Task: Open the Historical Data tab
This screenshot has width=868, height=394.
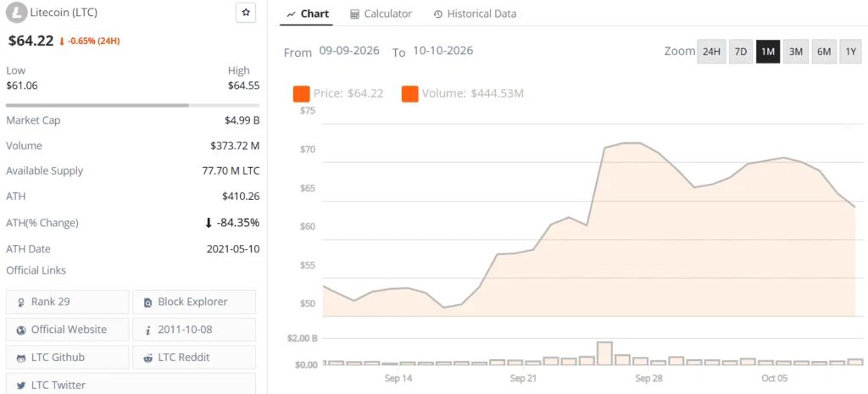Action: [475, 14]
